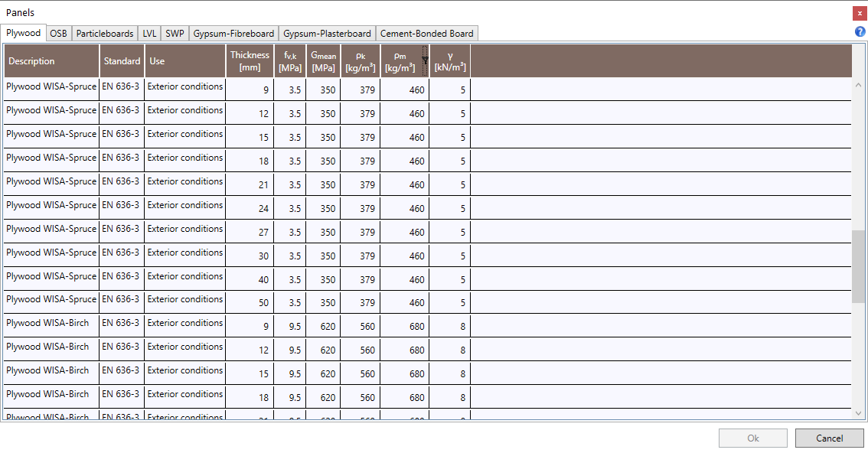Image resolution: width=868 pixels, height=453 pixels.
Task: Open the Gypsum-Plasterboard tab
Action: pos(327,33)
